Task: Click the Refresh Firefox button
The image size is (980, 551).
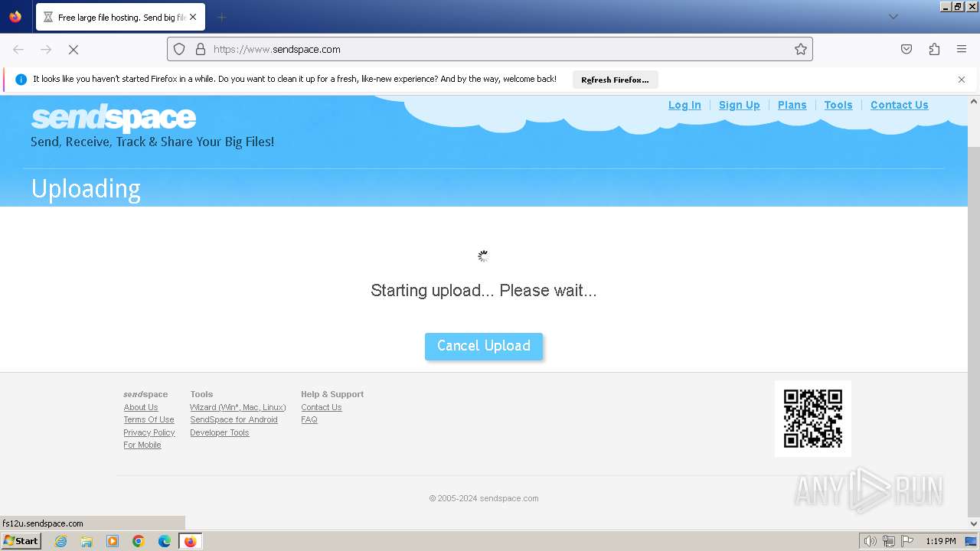Action: click(615, 80)
